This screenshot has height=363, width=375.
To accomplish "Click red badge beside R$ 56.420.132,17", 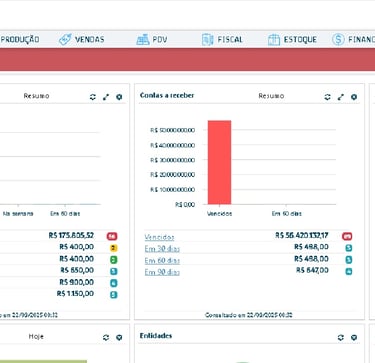I will point(347,236).
